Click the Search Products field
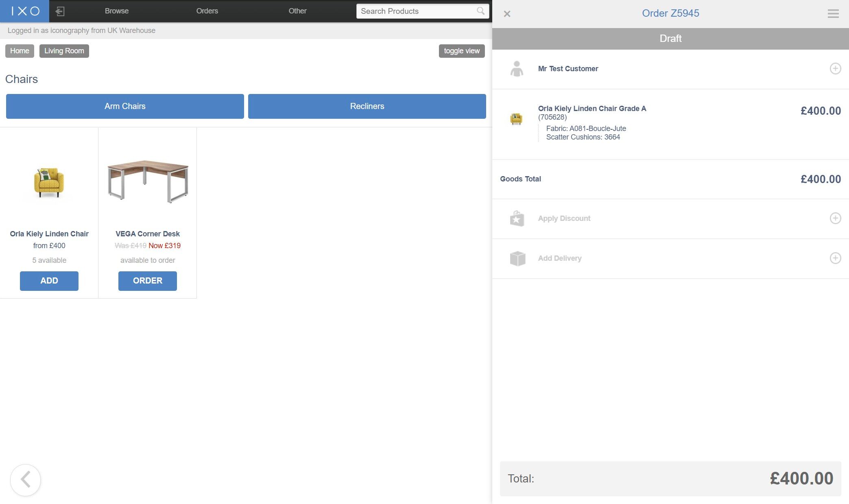The image size is (849, 504). (415, 11)
